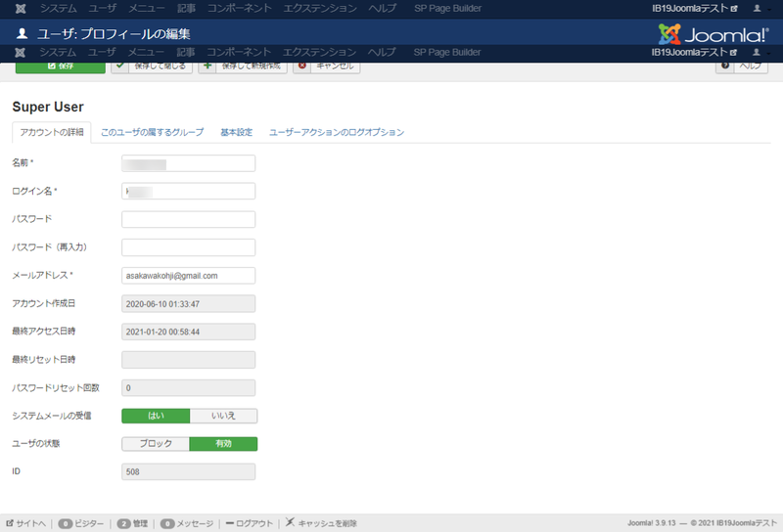Viewport: 783px width, 532px height.
Task: Open ヘルプ menu above the page title
Action: (383, 9)
